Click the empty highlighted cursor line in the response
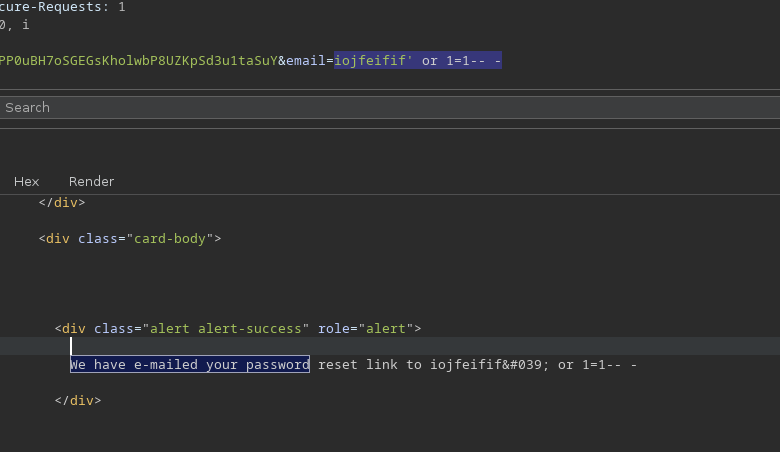780x452 pixels. click(400, 346)
